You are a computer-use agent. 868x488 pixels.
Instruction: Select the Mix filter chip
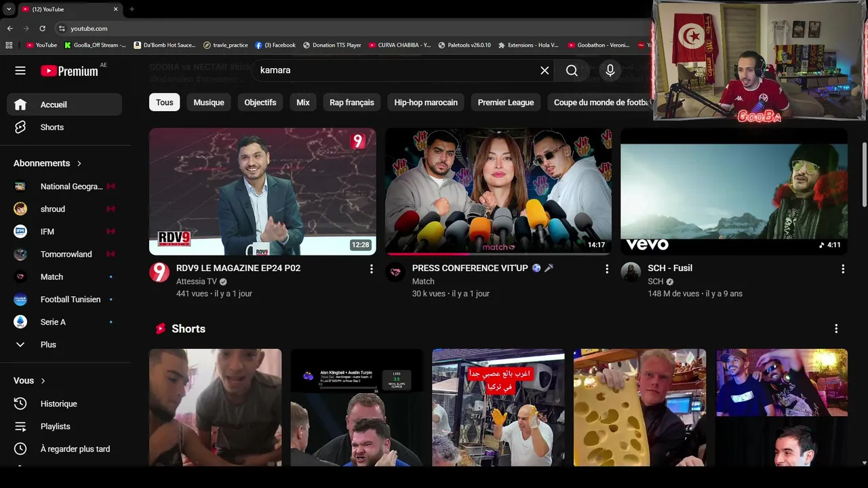point(303,102)
